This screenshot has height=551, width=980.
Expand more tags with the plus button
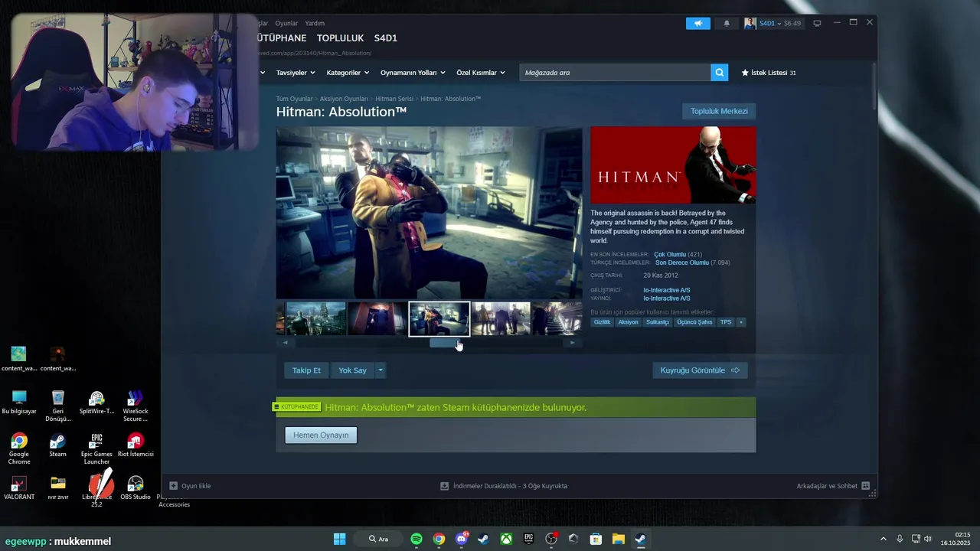coord(741,322)
